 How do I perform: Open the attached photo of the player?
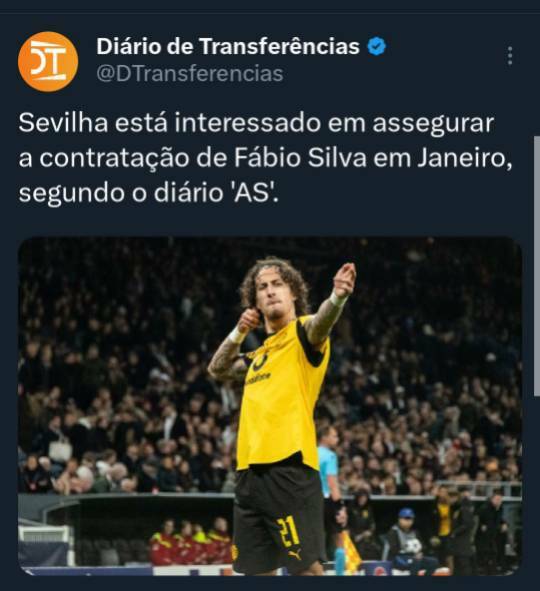270,406
